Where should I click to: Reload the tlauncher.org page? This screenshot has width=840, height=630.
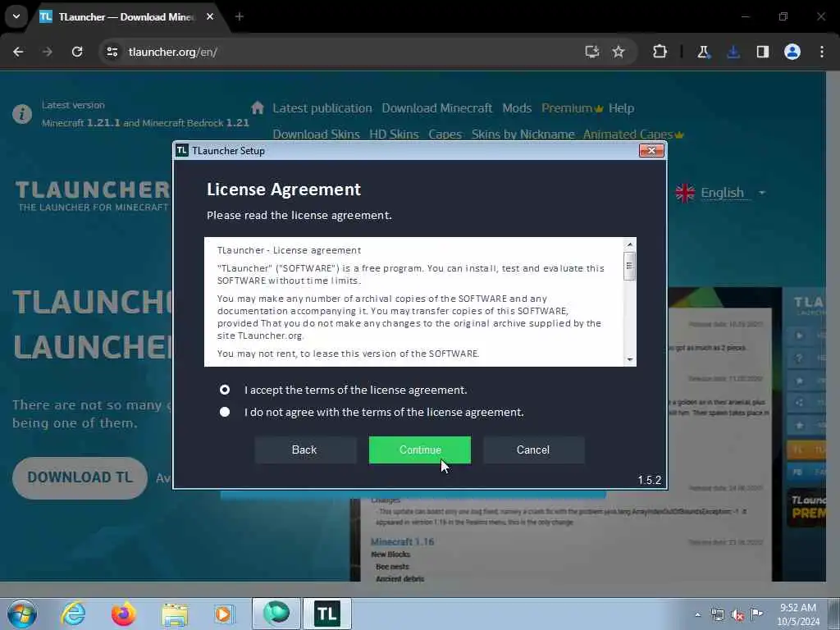tap(77, 52)
